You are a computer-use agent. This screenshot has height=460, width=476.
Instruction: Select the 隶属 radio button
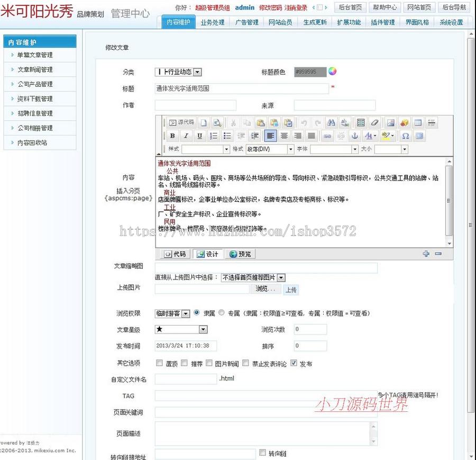[196, 313]
